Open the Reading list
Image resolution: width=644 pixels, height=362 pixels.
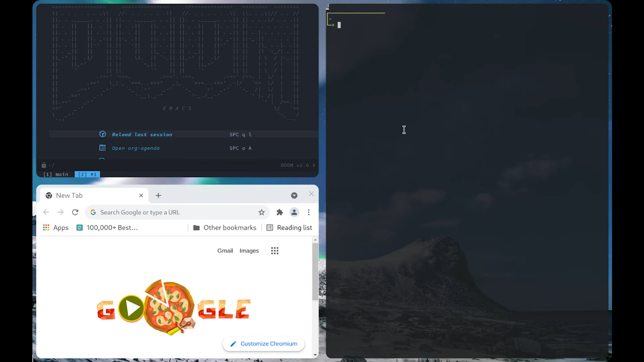click(x=290, y=227)
